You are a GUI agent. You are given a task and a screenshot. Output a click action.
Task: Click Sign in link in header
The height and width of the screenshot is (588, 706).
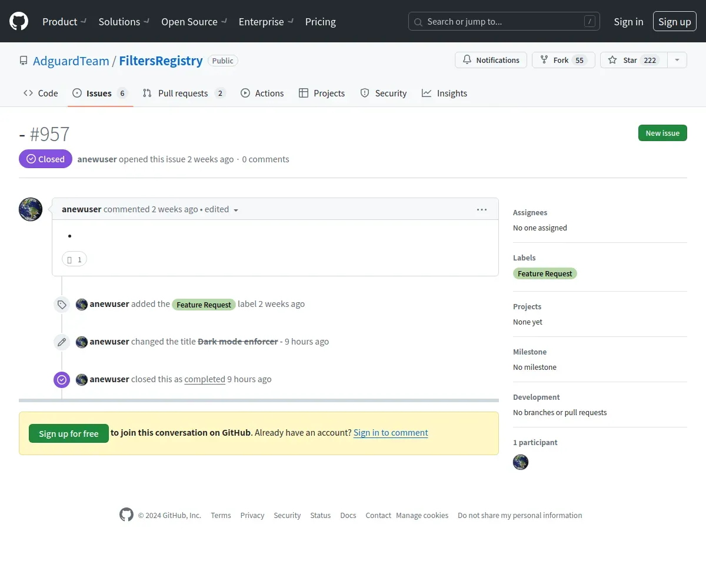628,22
